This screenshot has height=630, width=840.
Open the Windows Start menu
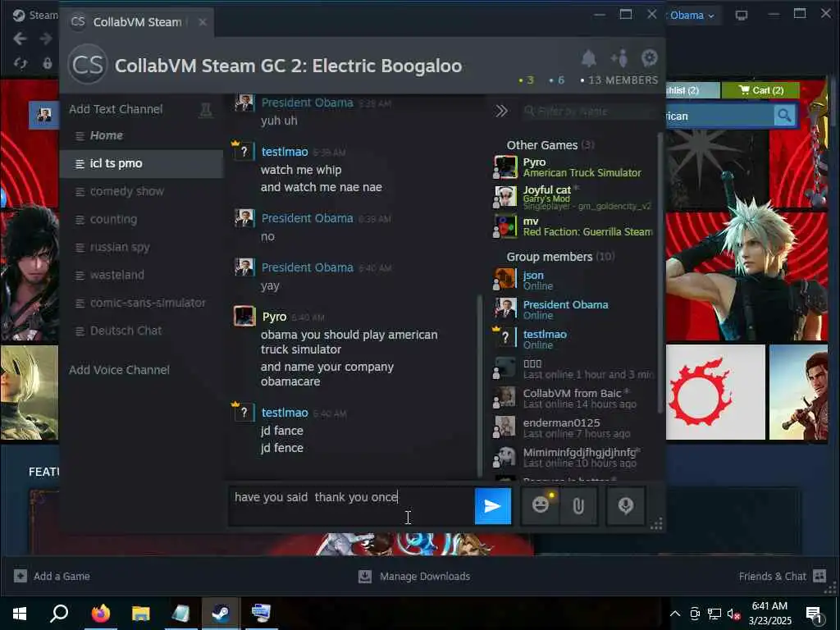pos(20,614)
